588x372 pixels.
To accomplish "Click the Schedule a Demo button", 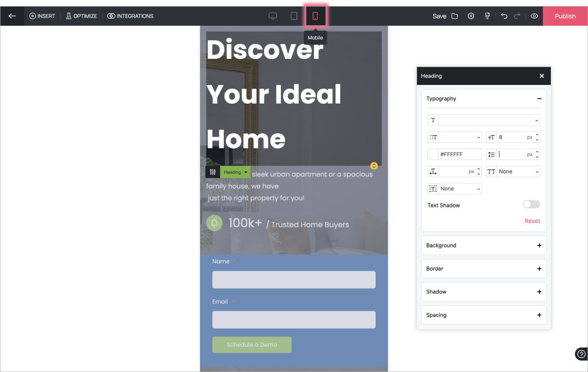I will [x=252, y=345].
